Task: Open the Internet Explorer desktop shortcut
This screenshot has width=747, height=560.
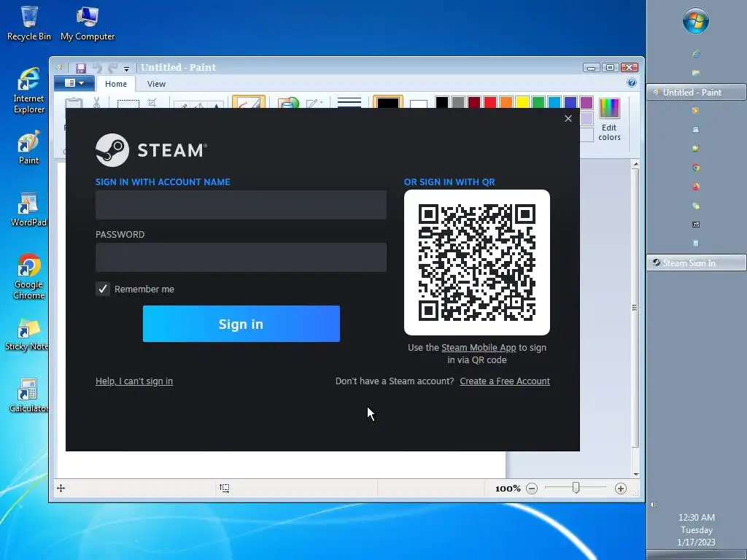Action: tap(28, 90)
